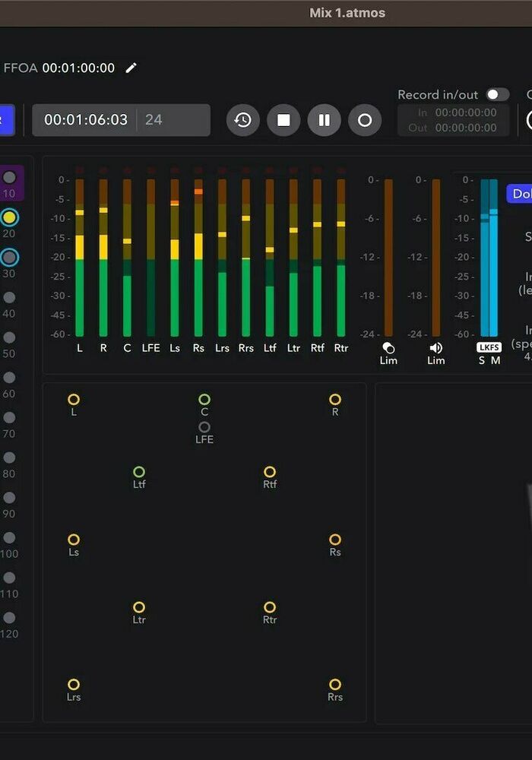Select the C speaker in room view

(204, 400)
